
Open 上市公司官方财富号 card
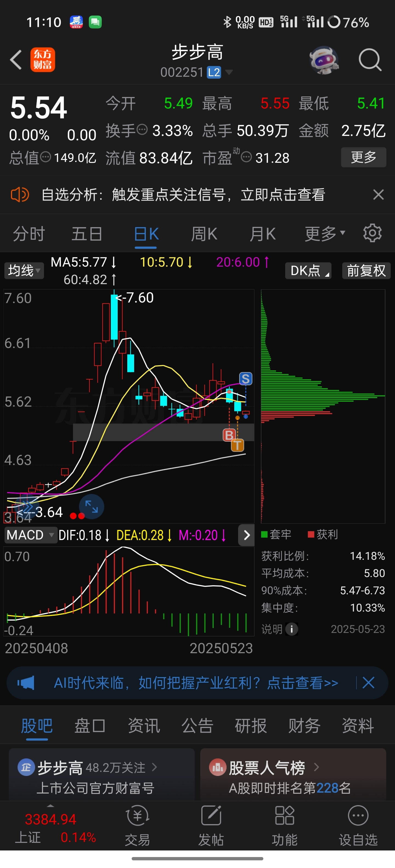point(101,774)
